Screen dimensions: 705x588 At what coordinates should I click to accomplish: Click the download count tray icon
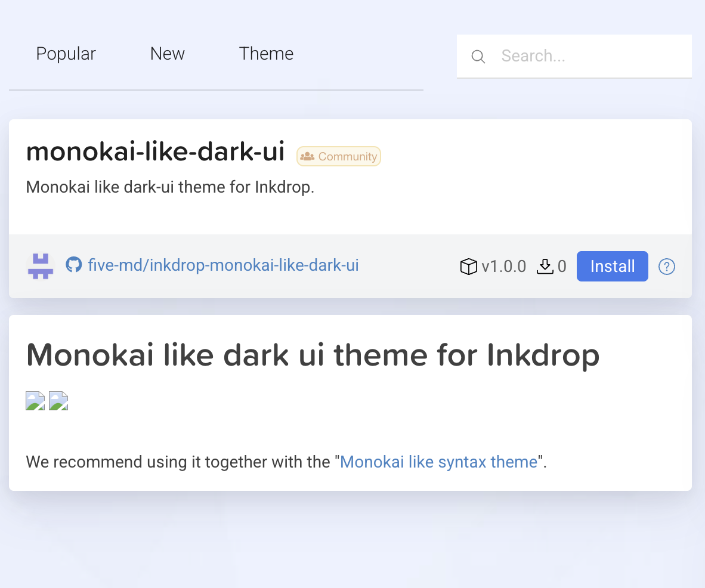click(545, 267)
